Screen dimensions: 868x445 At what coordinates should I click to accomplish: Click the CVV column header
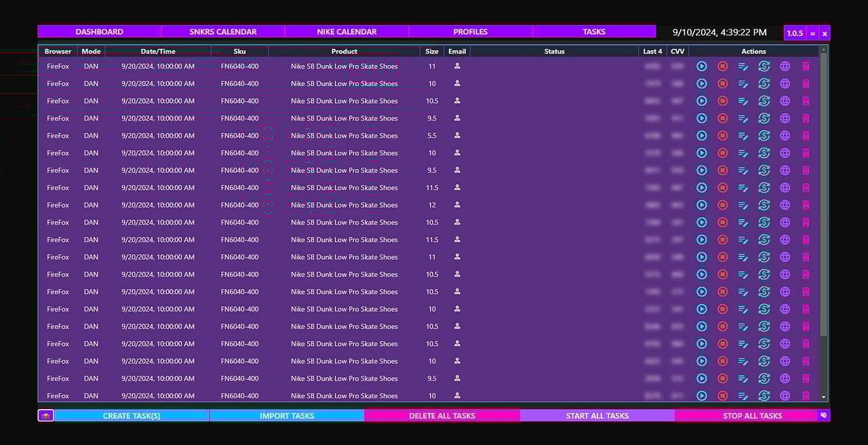pos(677,51)
